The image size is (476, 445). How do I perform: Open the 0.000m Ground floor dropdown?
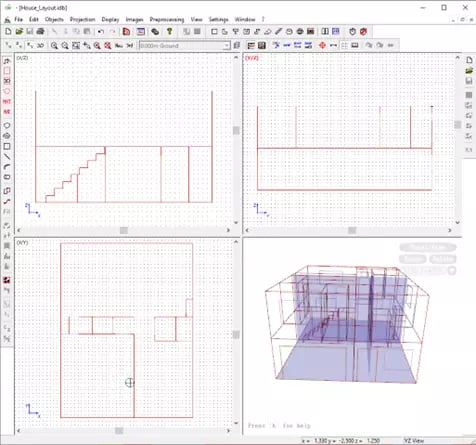[184, 45]
